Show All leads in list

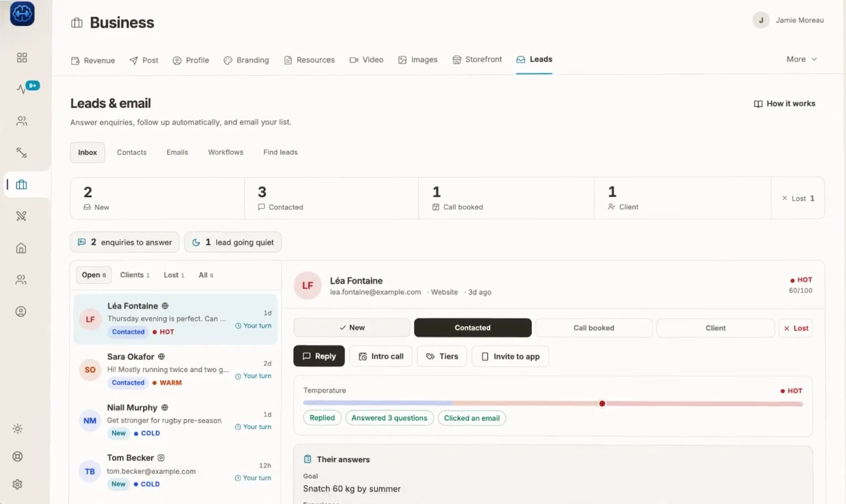coord(206,275)
